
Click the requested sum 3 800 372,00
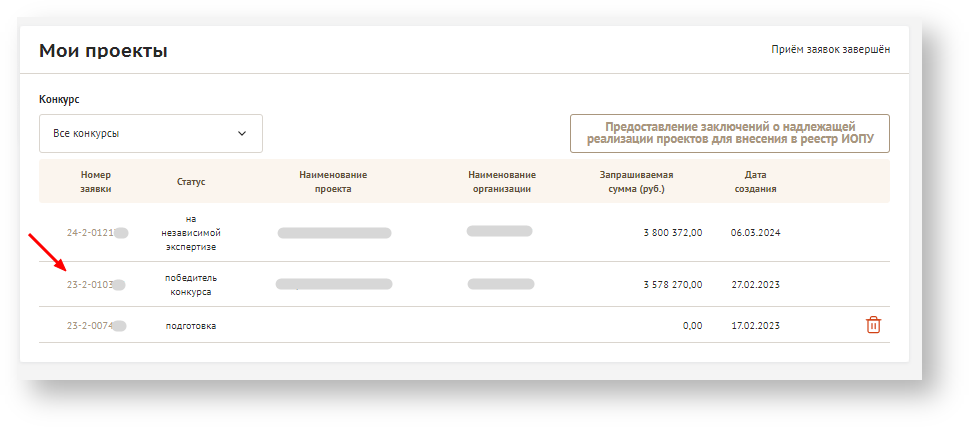click(672, 233)
